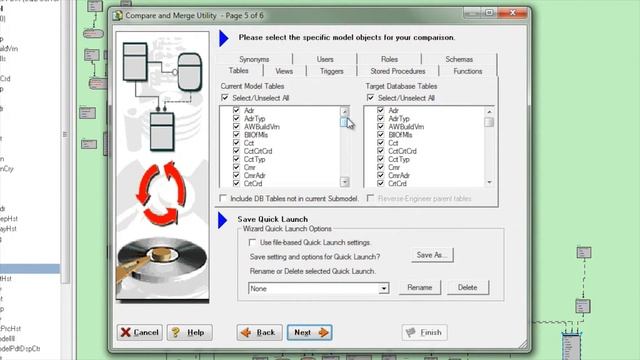The image size is (640, 360).
Task: Click the Rename button
Action: pos(420,287)
